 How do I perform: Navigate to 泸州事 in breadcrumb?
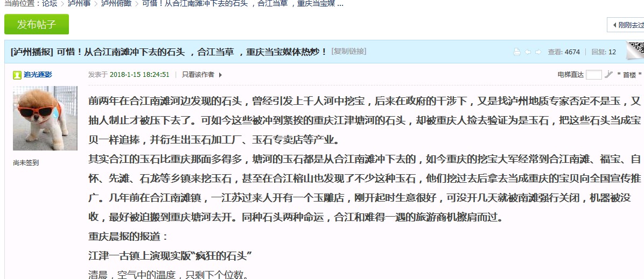(79, 3)
